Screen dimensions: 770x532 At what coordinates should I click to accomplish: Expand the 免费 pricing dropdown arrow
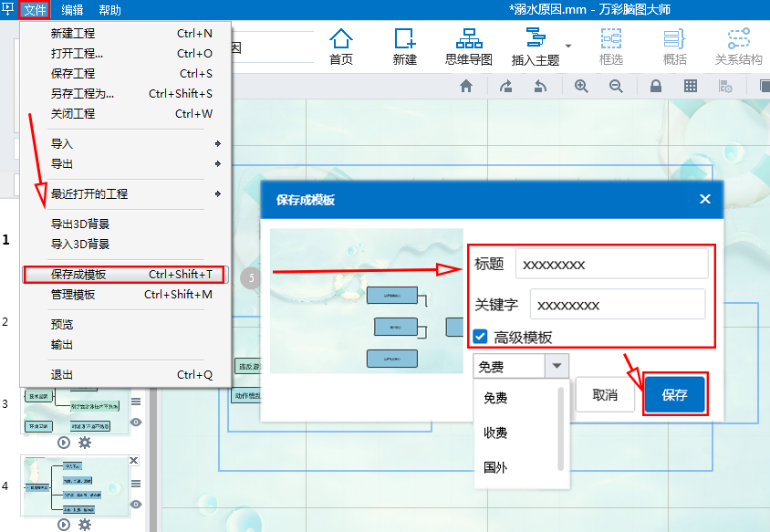(x=557, y=367)
